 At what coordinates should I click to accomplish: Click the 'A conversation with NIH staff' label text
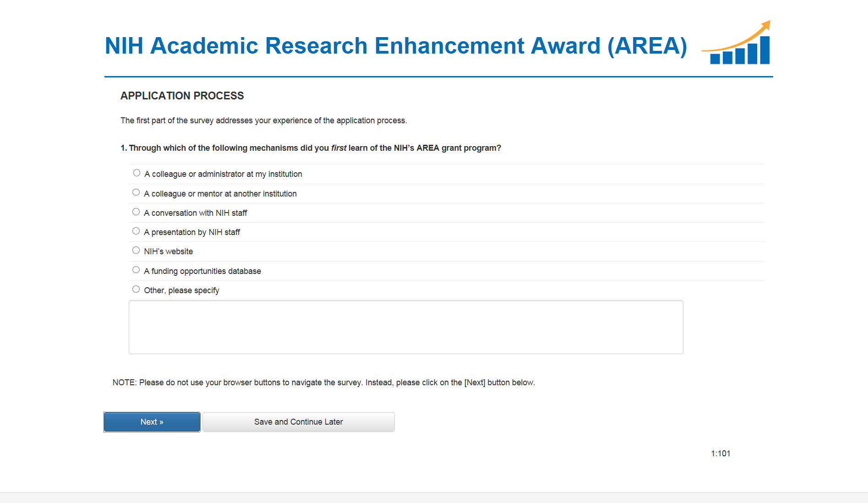coord(196,213)
